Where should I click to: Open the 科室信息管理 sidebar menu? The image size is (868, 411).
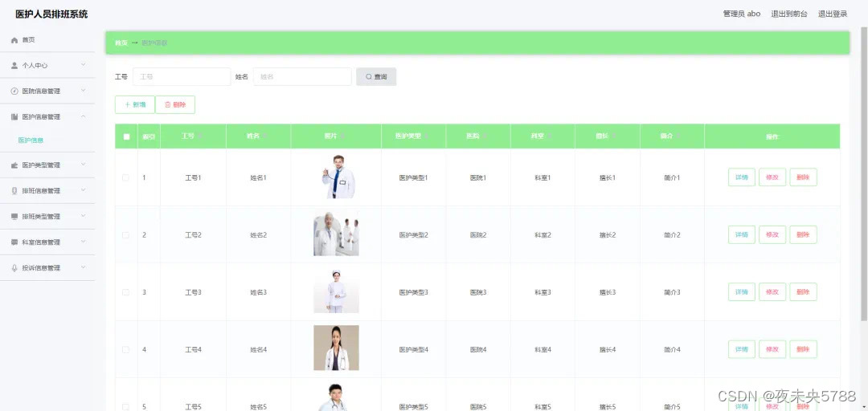[x=47, y=242]
